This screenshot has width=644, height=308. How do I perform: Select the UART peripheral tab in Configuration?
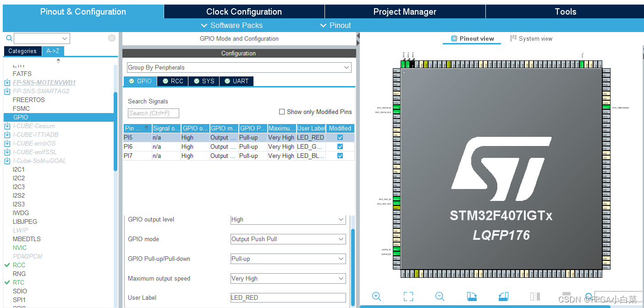236,81
